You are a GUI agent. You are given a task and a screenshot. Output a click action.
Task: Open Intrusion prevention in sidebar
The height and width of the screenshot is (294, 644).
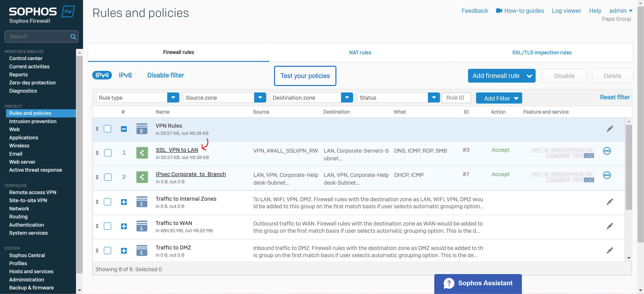click(33, 121)
